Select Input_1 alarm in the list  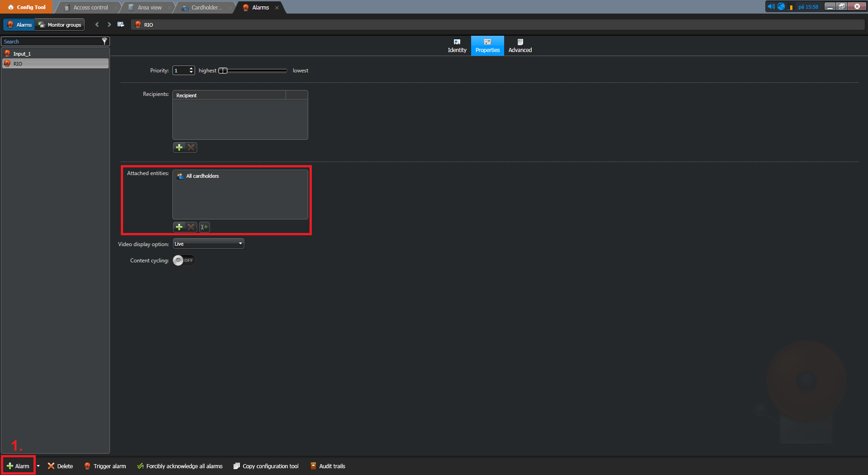pos(22,54)
